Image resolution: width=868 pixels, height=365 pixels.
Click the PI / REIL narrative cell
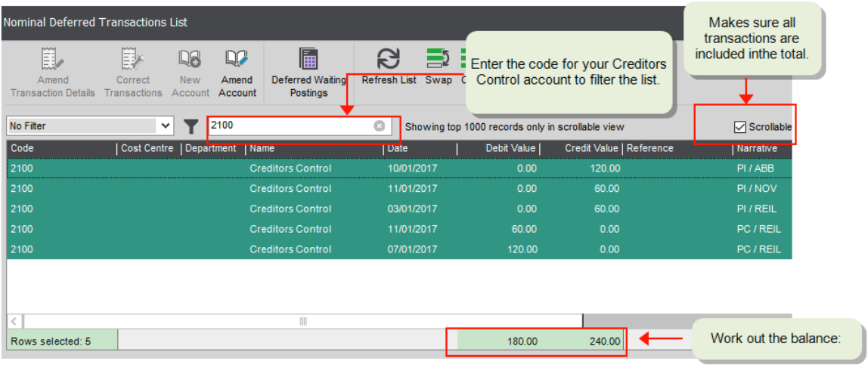(757, 209)
